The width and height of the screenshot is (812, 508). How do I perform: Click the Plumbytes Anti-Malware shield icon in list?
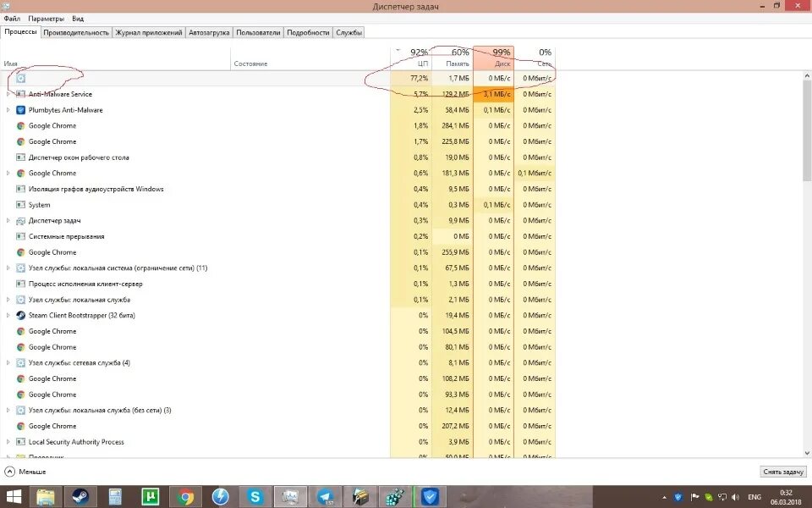20,110
